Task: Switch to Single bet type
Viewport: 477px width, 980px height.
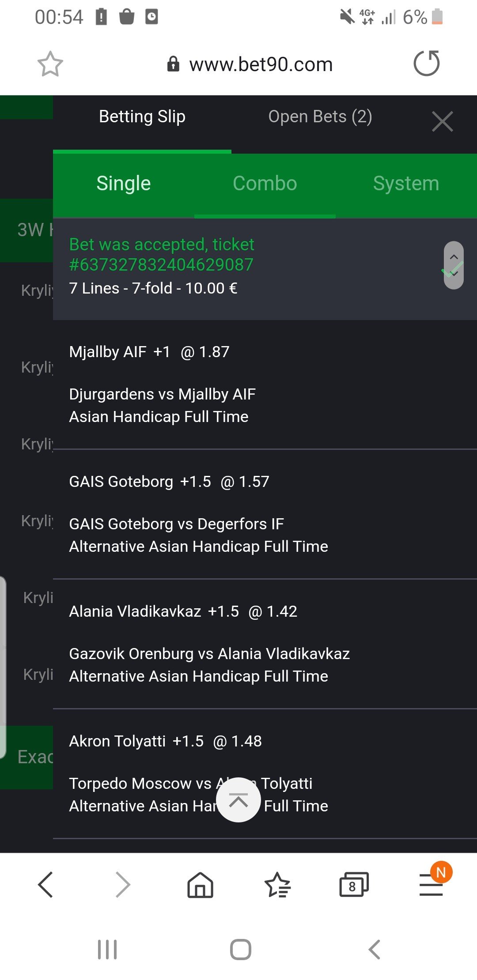Action: point(124,183)
